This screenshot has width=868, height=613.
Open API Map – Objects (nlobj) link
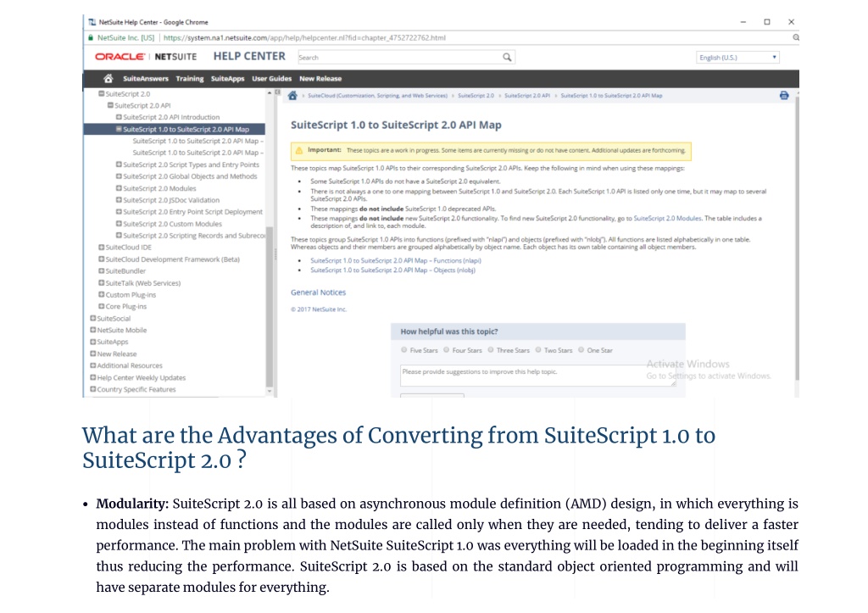(x=393, y=270)
